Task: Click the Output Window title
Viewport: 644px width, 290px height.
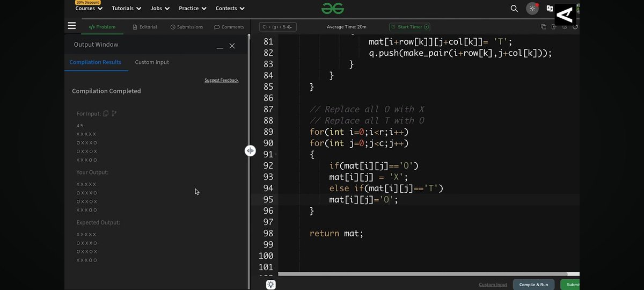Action: click(96, 45)
